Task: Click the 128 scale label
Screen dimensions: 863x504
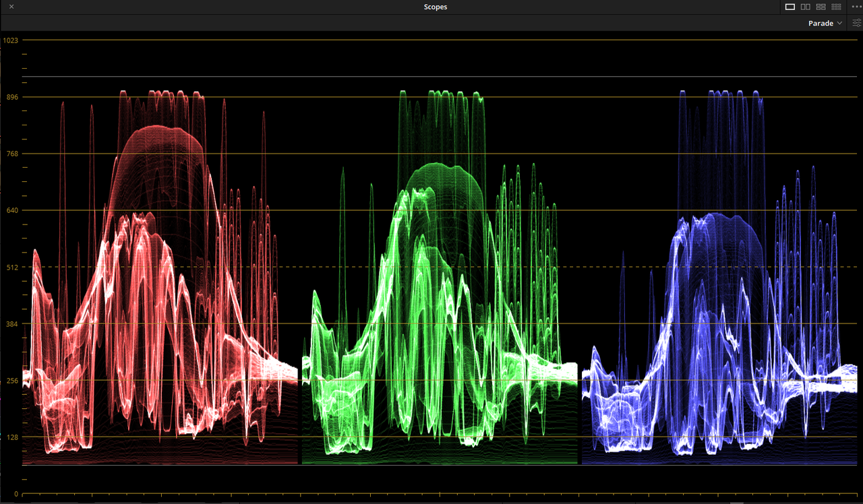Action: pos(13,437)
